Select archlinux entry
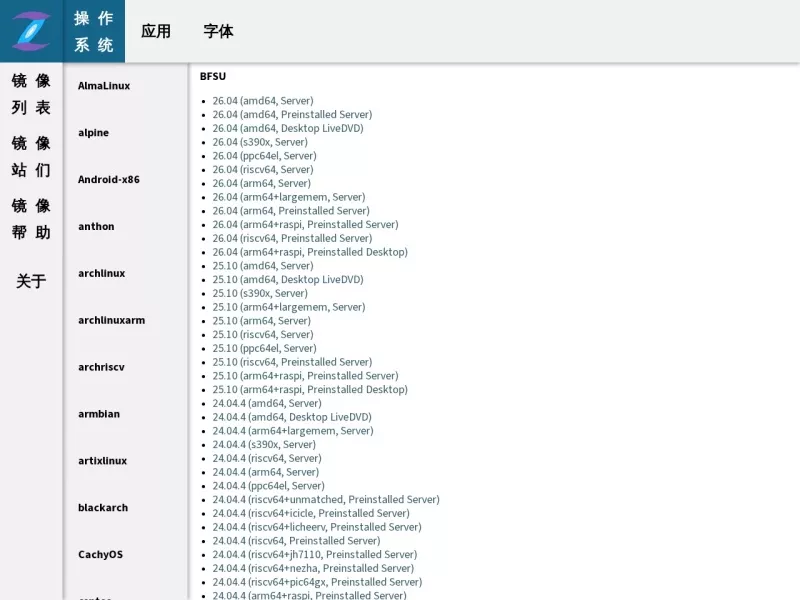The height and width of the screenshot is (600, 800). click(102, 273)
